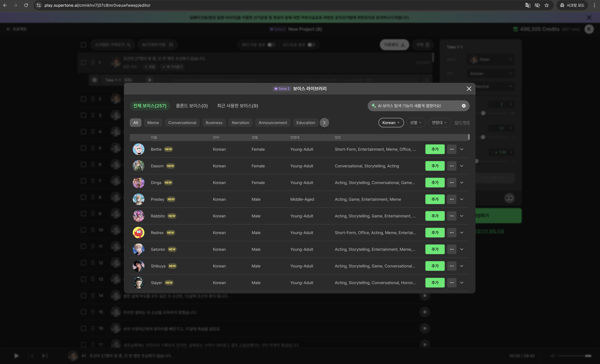Open more options for Presley
Screen dimensions: 600x364
[x=451, y=199]
